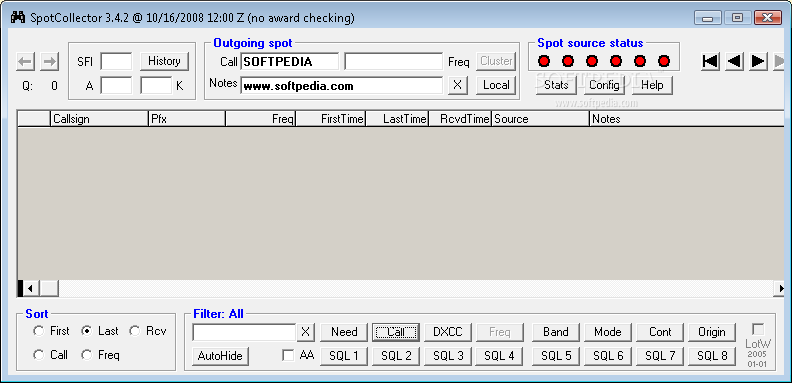
Task: Run the SQL 1 filter
Action: tap(344, 356)
